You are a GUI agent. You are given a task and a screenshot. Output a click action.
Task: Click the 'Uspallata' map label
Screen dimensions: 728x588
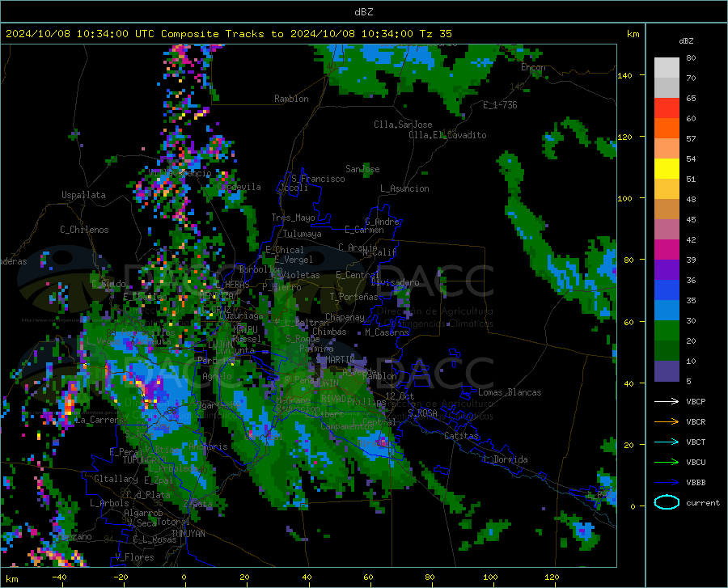(x=83, y=195)
